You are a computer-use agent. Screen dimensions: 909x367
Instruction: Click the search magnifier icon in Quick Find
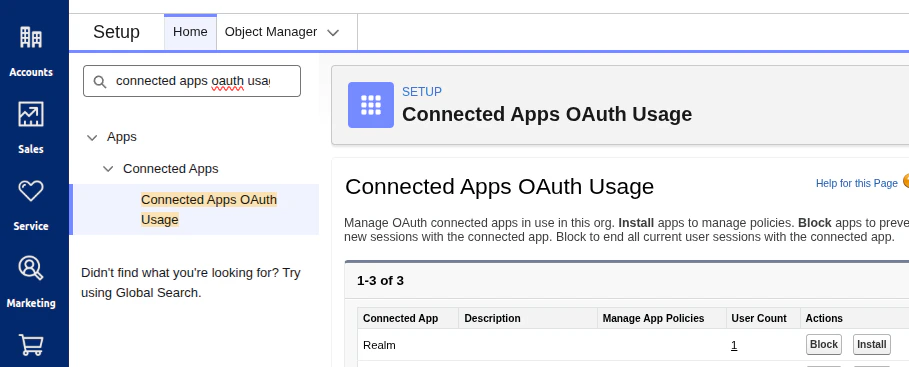[100, 81]
